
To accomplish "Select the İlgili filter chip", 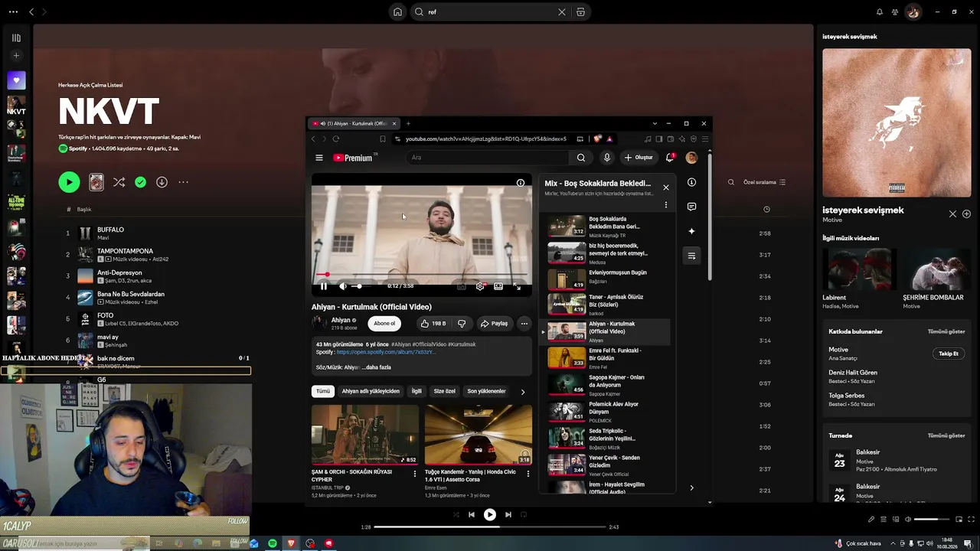I will pyautogui.click(x=416, y=391).
